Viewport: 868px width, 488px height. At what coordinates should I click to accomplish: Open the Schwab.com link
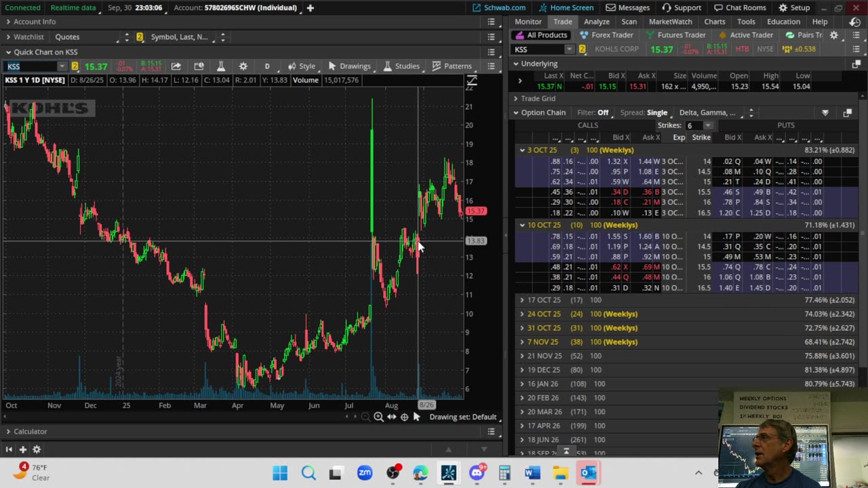click(498, 7)
